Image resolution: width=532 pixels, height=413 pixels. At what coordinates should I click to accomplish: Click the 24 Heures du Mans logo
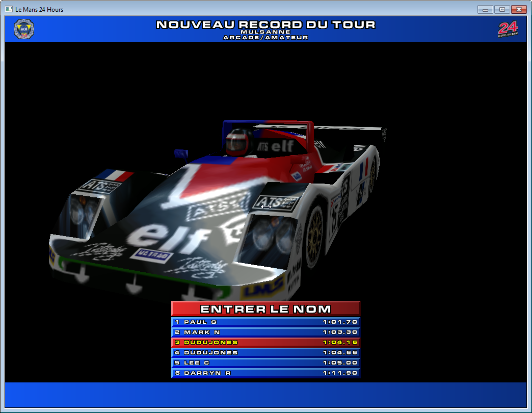click(508, 29)
